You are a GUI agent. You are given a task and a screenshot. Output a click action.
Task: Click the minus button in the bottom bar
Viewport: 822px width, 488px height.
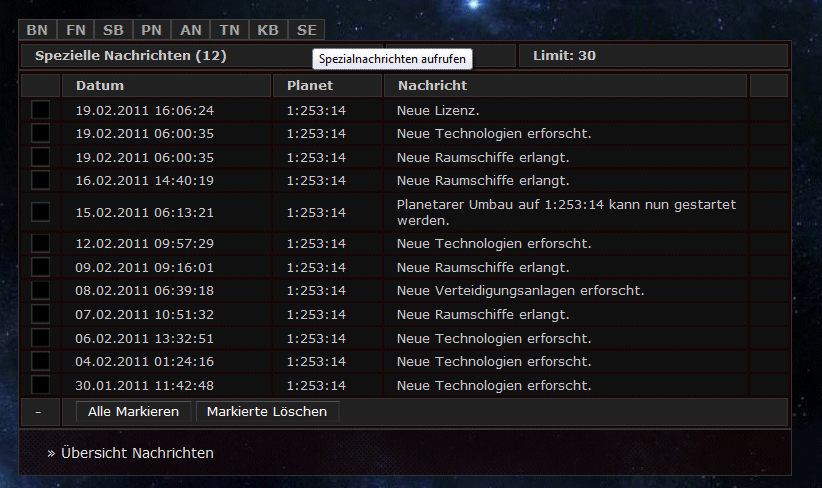(x=38, y=411)
